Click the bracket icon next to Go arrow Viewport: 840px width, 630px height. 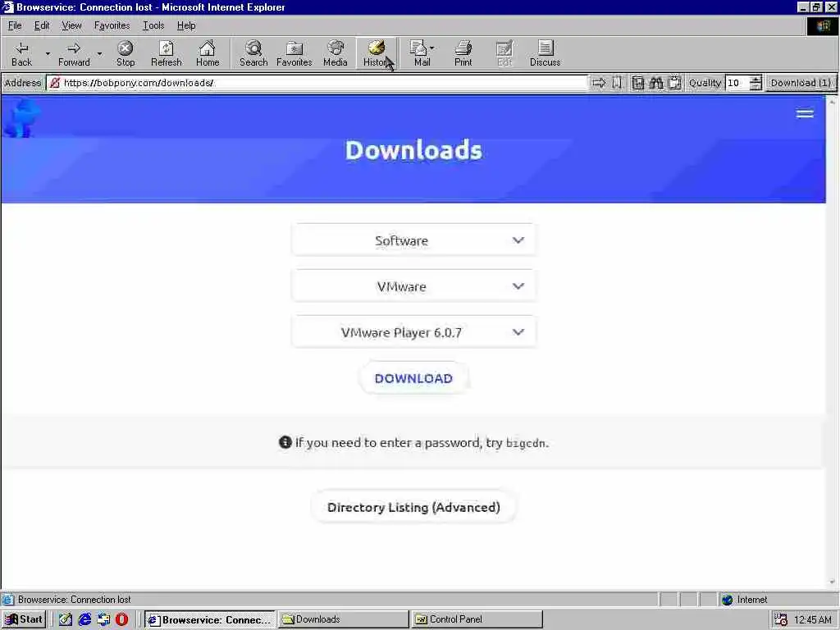[x=617, y=83]
